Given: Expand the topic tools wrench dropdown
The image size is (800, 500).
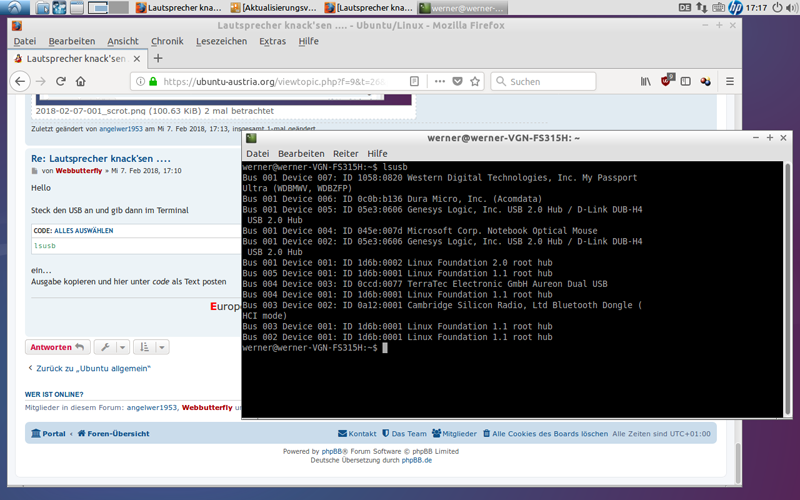Looking at the screenshot, I should coord(111,347).
